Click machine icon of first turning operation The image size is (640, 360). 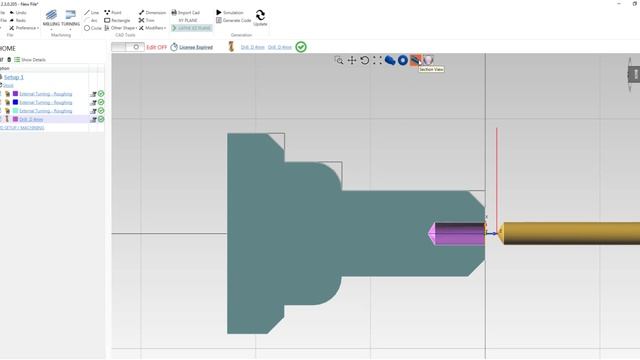tap(93, 94)
